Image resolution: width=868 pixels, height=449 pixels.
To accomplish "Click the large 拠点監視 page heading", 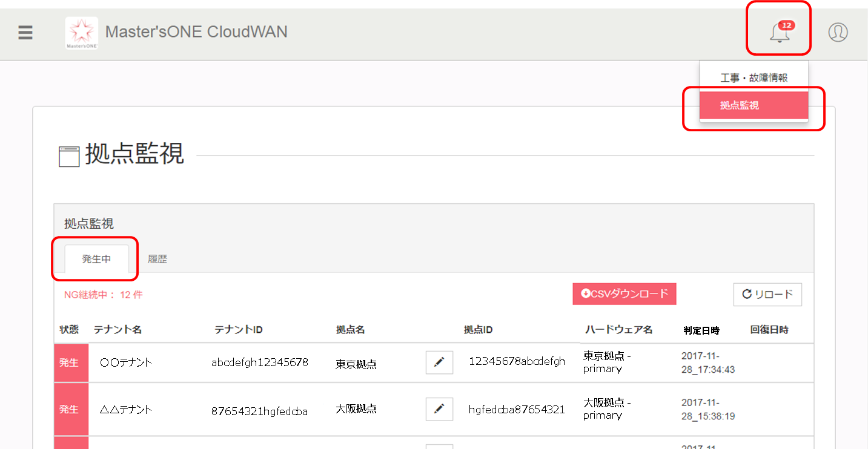I will (x=134, y=154).
